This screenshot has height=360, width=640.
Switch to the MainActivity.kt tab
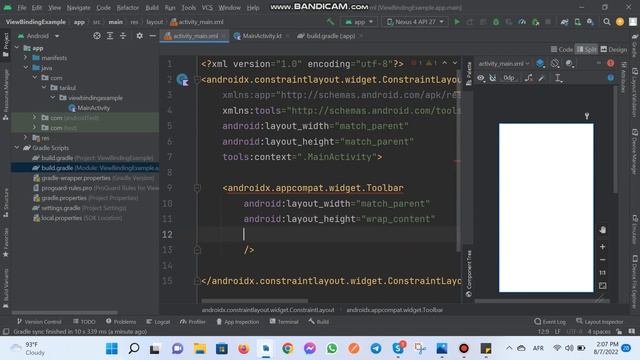(262, 36)
